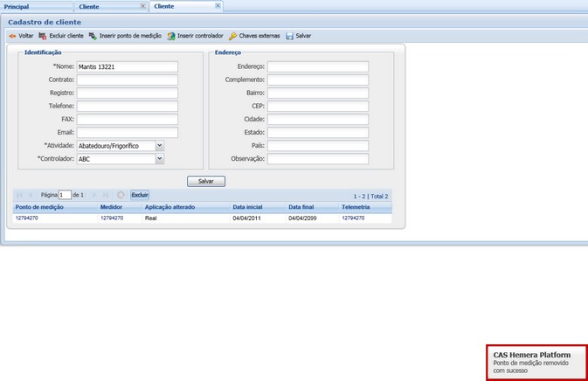Click the Inserir ponto de medição icon
Viewport: 588px width, 381px height.
pos(93,36)
